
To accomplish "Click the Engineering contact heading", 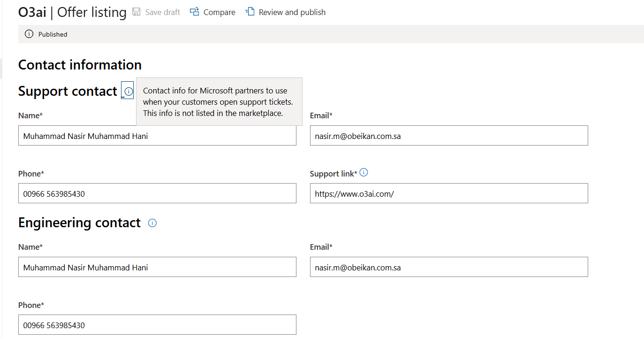I will coord(79,223).
